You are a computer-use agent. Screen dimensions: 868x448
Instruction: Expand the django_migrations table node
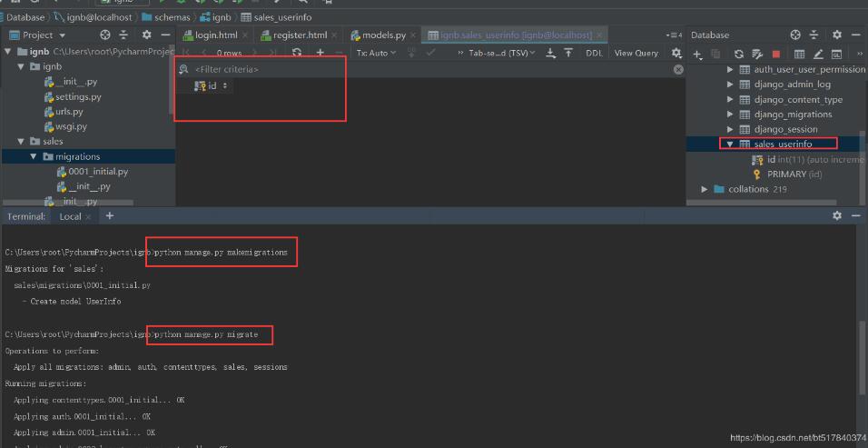pos(731,114)
